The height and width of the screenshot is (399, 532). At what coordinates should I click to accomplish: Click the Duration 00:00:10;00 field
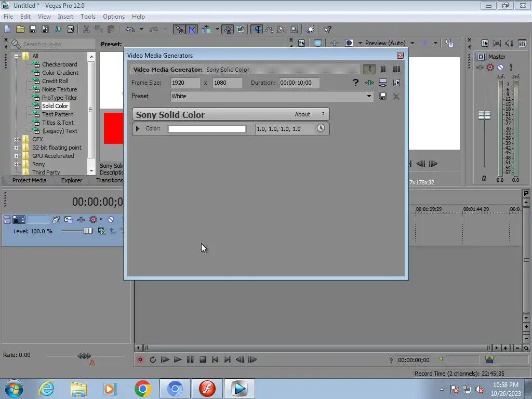click(299, 83)
